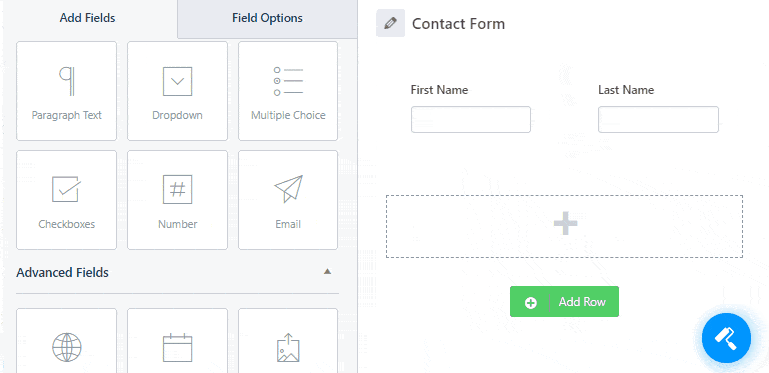Image resolution: width=769 pixels, height=373 pixels.
Task: Focus the Last Name input box
Action: pyautogui.click(x=658, y=119)
